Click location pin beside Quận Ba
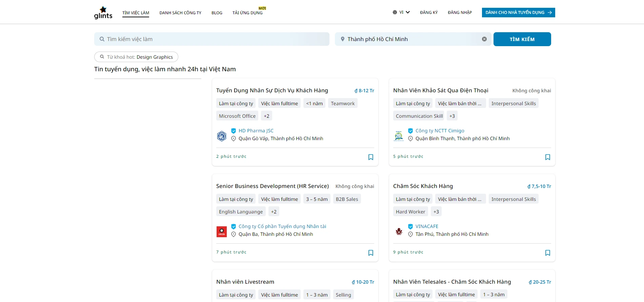Screen dimensions: 644x302 pos(234,234)
